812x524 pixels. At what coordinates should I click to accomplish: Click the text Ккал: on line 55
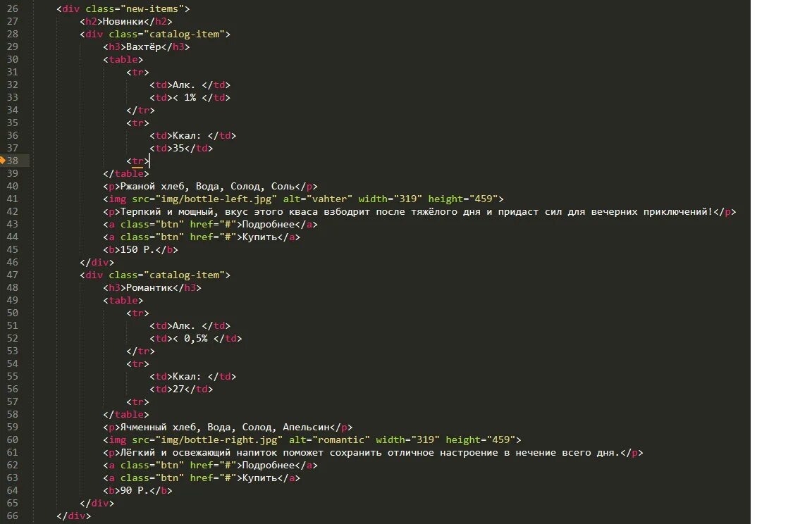tap(186, 376)
